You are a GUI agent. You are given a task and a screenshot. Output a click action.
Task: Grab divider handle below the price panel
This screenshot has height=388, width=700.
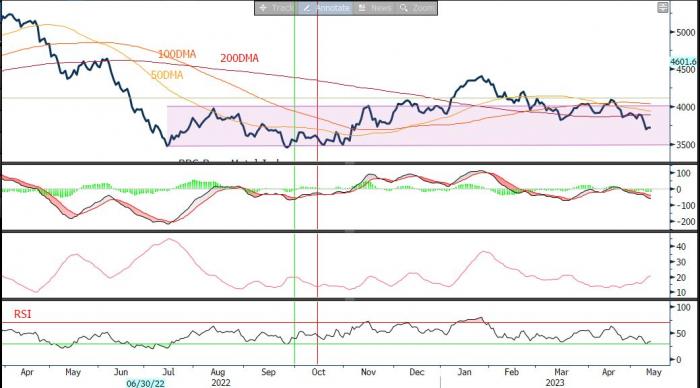tap(350, 163)
